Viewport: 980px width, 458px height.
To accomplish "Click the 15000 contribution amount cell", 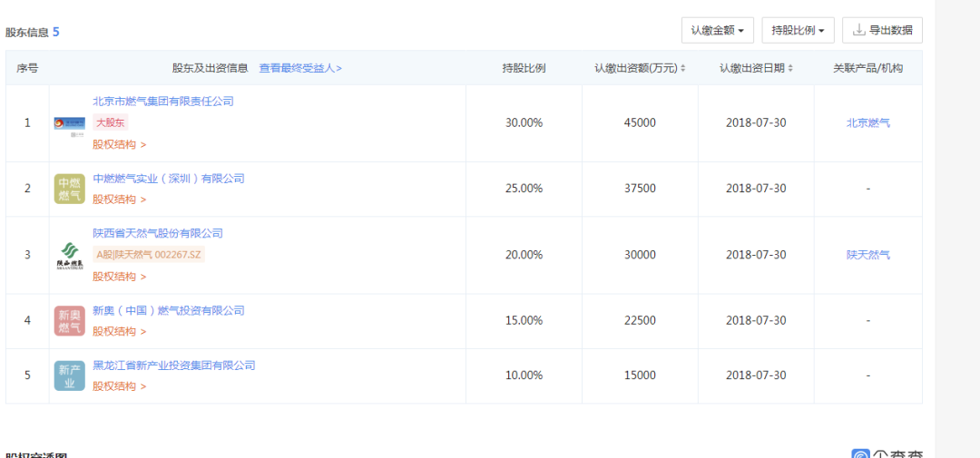I will coord(640,375).
